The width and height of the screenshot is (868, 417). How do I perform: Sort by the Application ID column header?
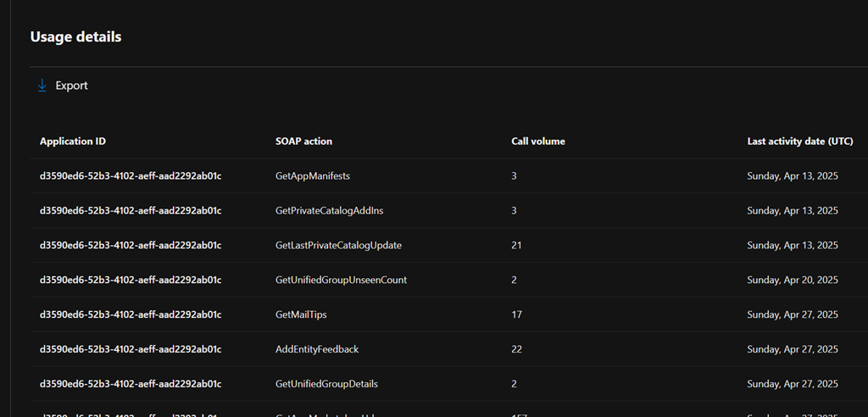click(x=73, y=142)
